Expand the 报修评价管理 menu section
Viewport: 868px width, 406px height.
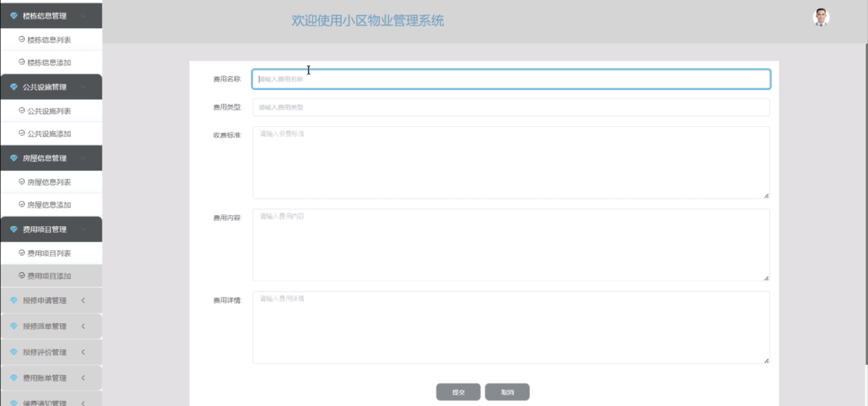(44, 352)
